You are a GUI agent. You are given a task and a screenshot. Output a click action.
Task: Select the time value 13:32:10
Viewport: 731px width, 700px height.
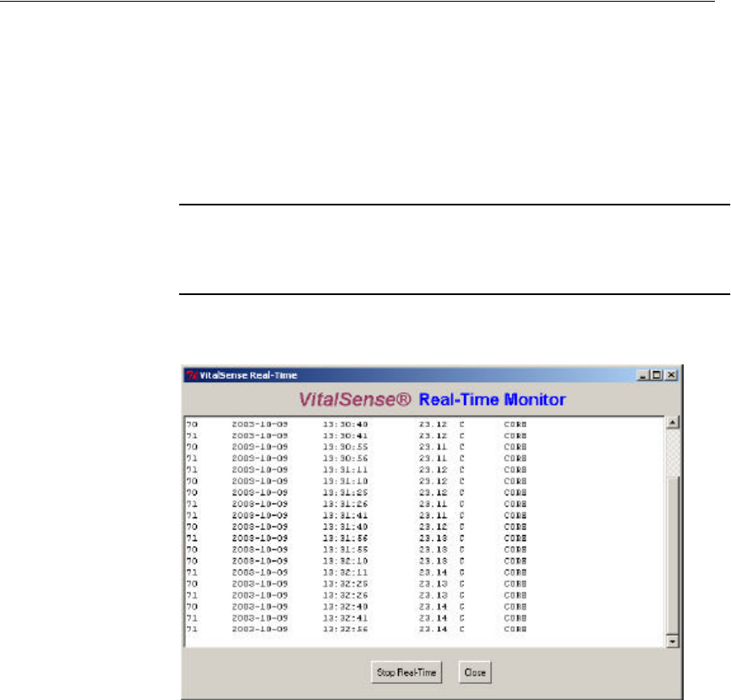click(x=345, y=561)
